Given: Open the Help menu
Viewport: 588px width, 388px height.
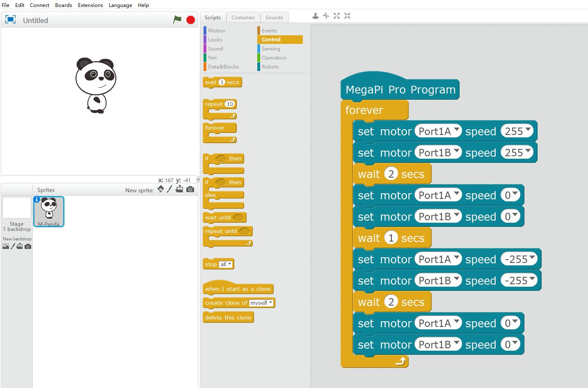Looking at the screenshot, I should tap(143, 5).
